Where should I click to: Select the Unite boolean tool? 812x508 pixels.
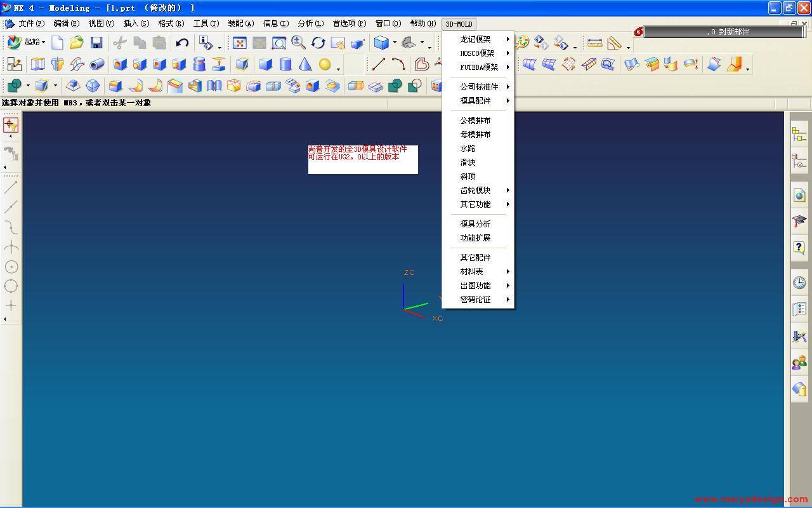pos(15,85)
